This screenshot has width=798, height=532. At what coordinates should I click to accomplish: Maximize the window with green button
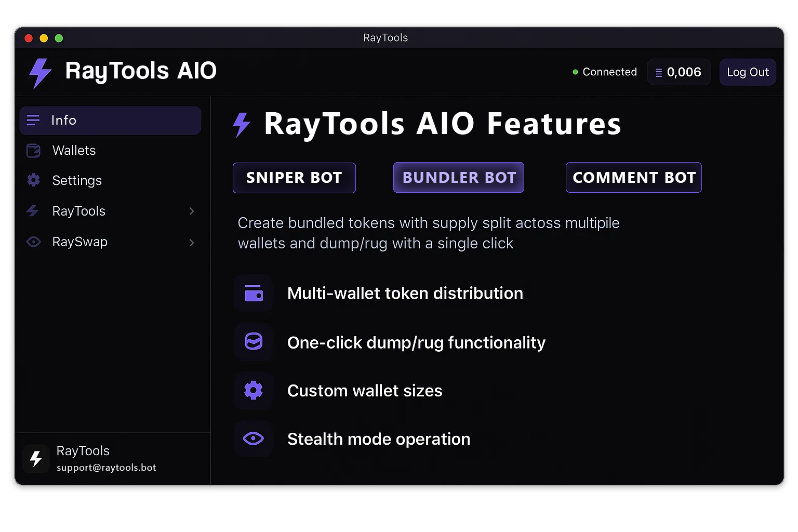[59, 38]
